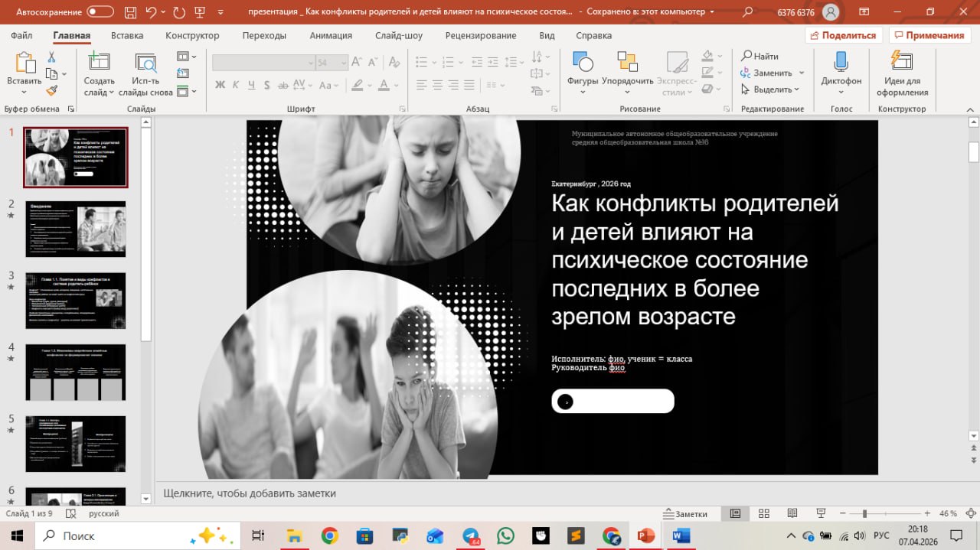This screenshot has height=550, width=980.
Task: Open Word from the Windows taskbar
Action: click(x=681, y=535)
